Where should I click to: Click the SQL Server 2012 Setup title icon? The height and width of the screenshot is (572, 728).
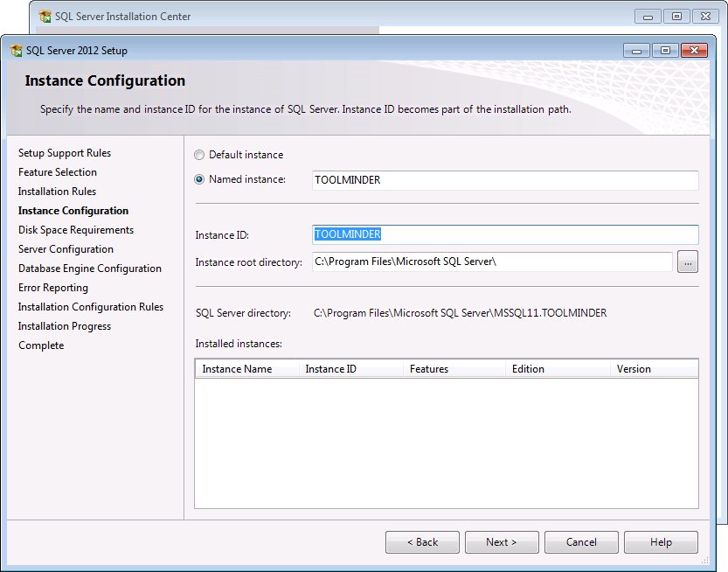point(17,50)
